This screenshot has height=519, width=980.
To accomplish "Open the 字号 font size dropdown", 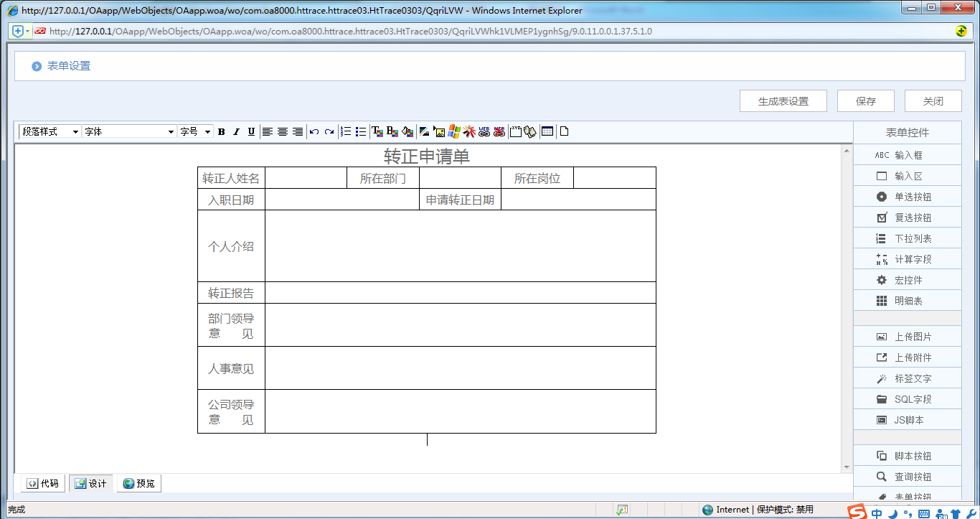I will [195, 131].
